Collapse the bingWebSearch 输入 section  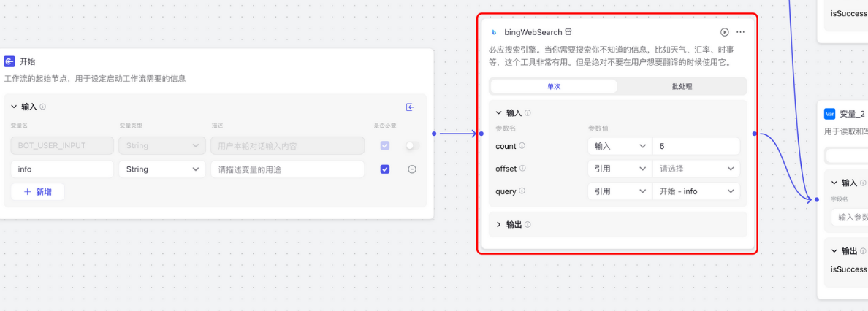click(499, 113)
